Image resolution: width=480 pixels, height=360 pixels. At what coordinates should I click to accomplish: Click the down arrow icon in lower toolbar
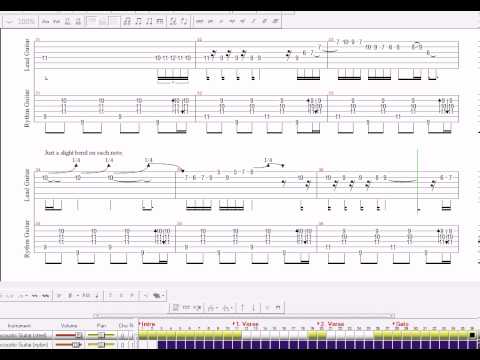tap(254, 307)
